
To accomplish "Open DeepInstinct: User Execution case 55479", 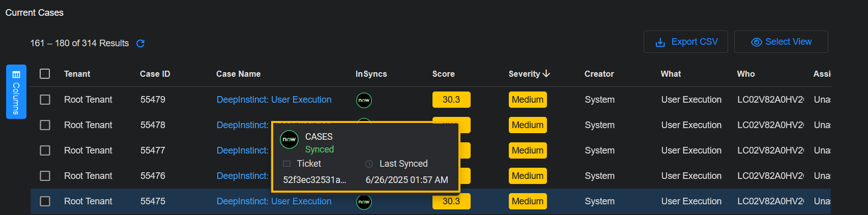I will [274, 100].
